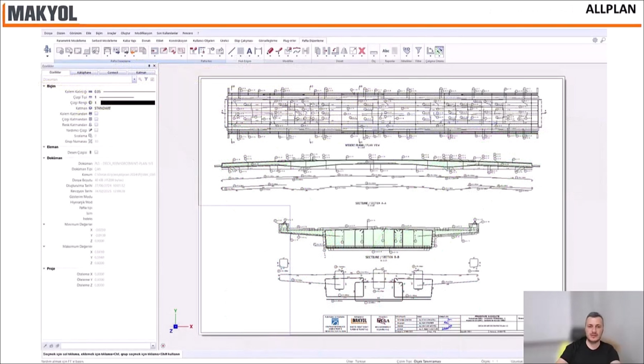
Task: Click the command input field at panel bottom
Action: (x=106, y=346)
